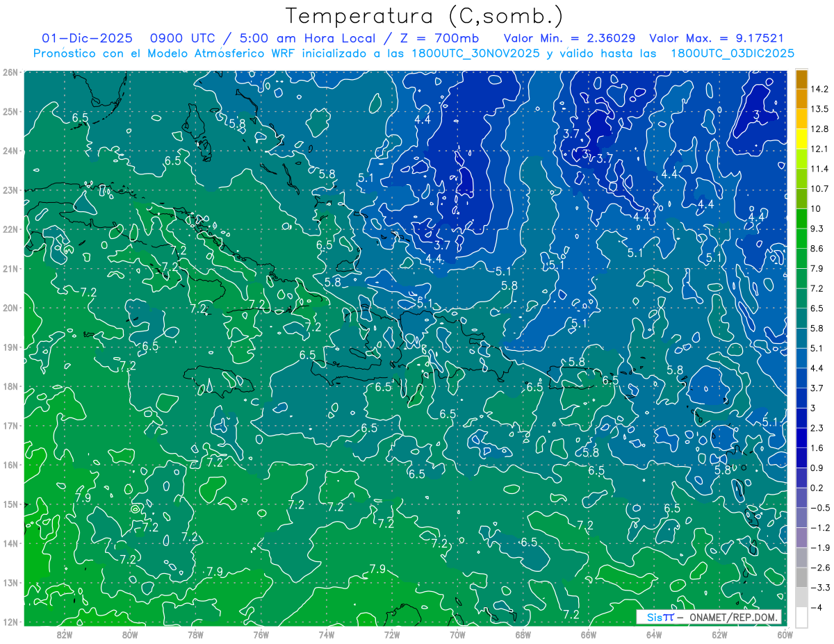Click the title 'Temperatura (C,somb.)'

pos(425,16)
